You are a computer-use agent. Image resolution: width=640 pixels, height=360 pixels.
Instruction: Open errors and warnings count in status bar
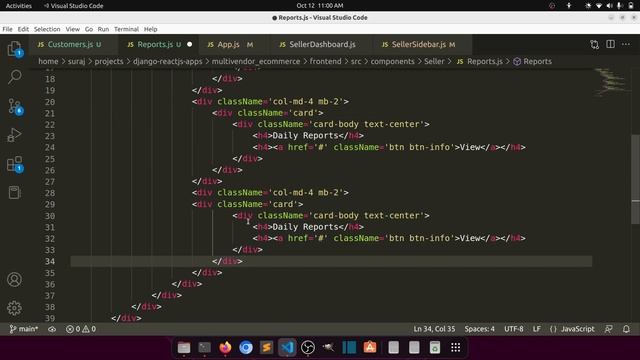[81, 329]
